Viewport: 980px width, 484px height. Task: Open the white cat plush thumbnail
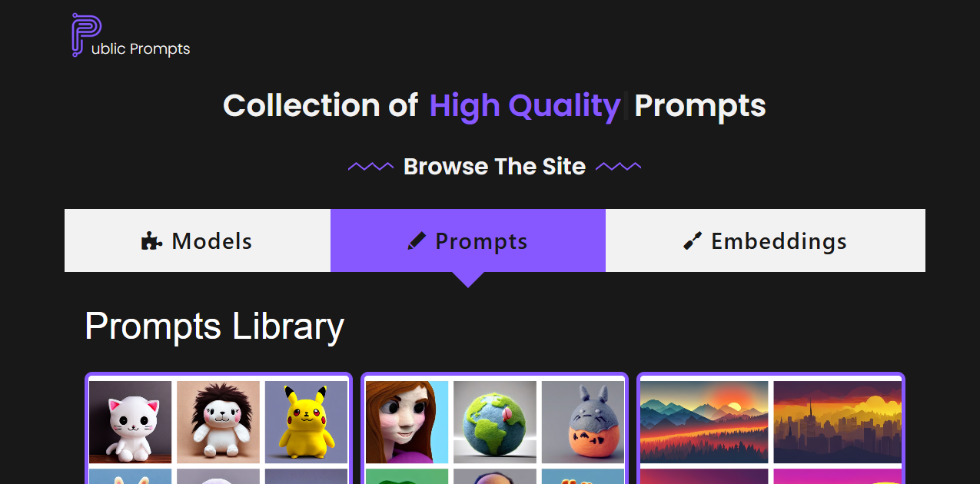[x=131, y=422]
